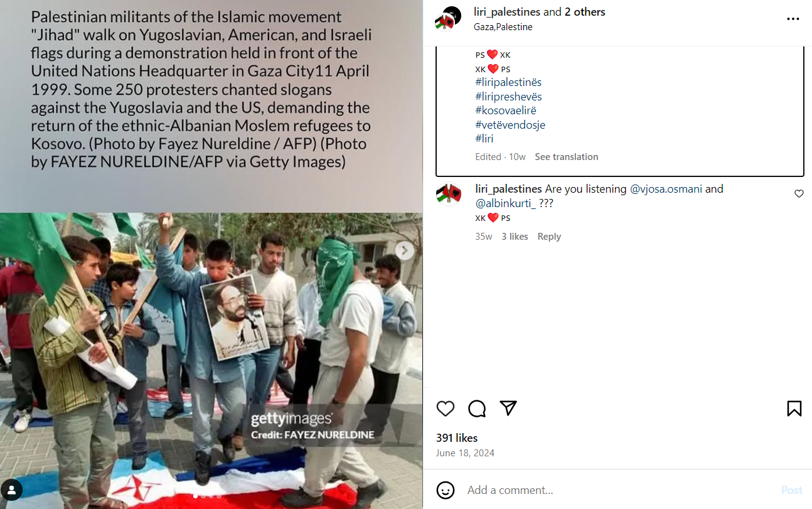This screenshot has width=812, height=509.
Task: Visit the @vjosa.osmani mention
Action: pos(666,189)
